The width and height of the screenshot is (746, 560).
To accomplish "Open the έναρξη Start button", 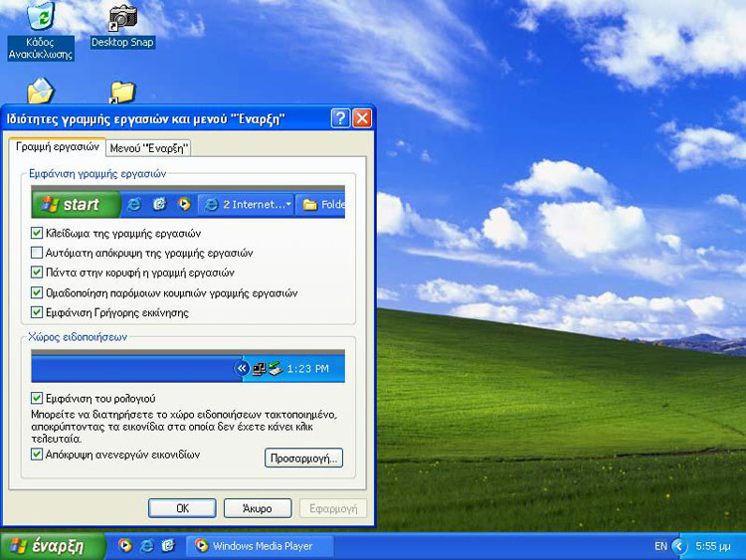I will click(x=53, y=546).
